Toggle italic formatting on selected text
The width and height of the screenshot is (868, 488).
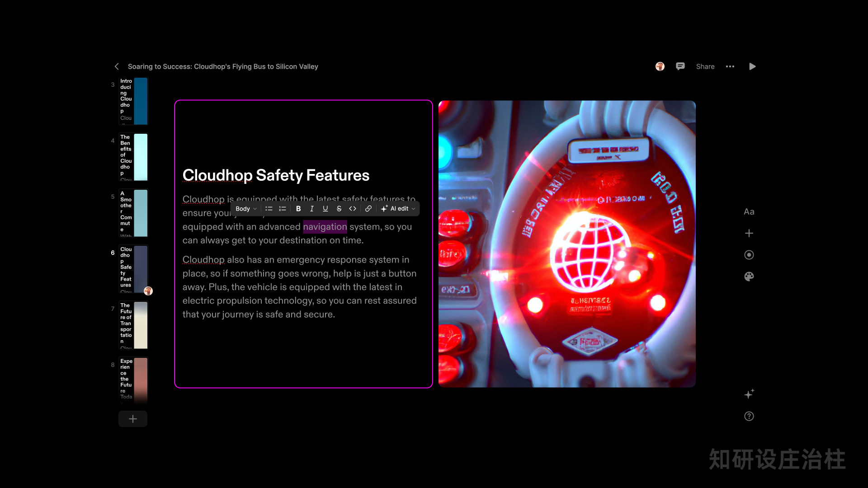tap(311, 209)
